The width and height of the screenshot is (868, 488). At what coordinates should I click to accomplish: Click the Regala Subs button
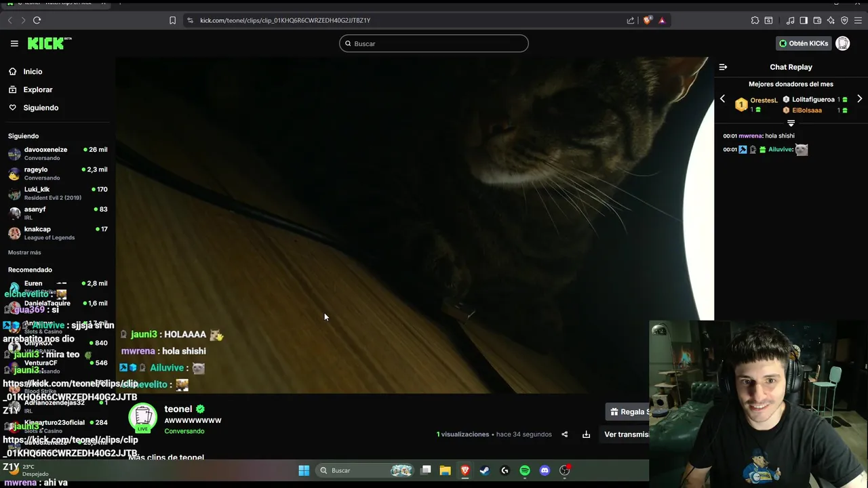627,411
